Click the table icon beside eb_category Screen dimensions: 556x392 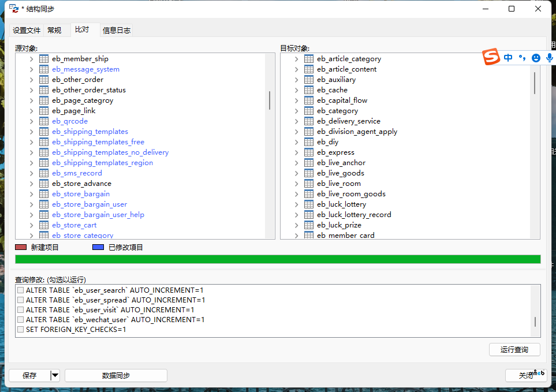click(309, 111)
